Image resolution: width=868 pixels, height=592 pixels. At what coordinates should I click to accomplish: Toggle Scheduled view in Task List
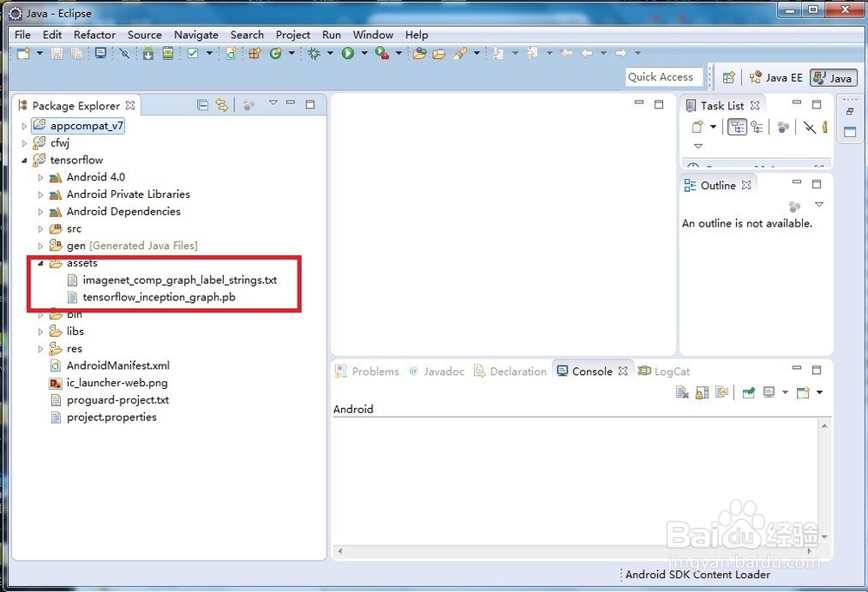click(757, 127)
